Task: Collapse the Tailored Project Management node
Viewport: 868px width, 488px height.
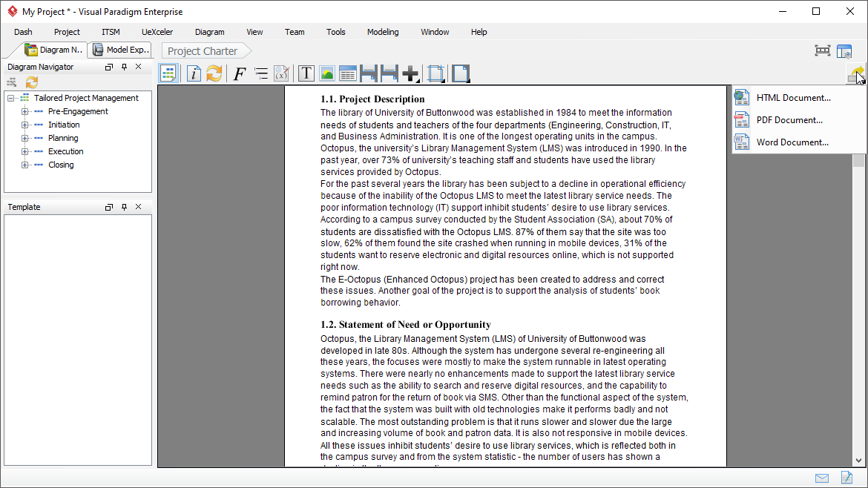Action: (10, 98)
